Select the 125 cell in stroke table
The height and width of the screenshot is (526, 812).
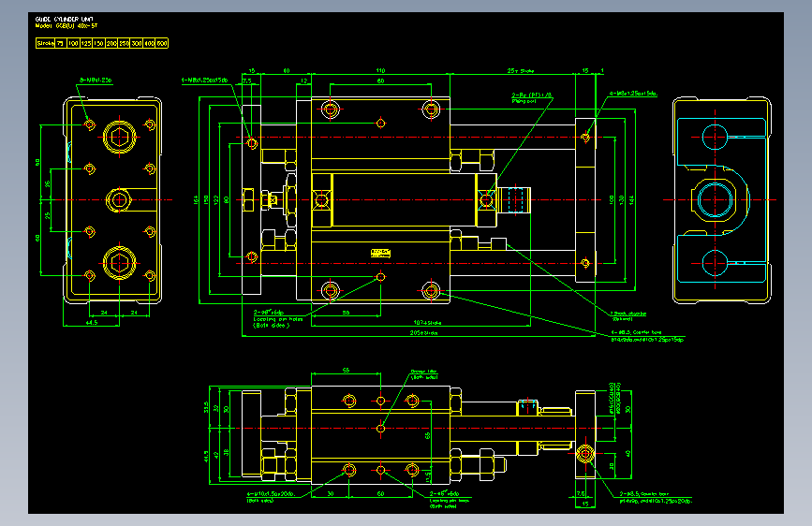point(86,43)
